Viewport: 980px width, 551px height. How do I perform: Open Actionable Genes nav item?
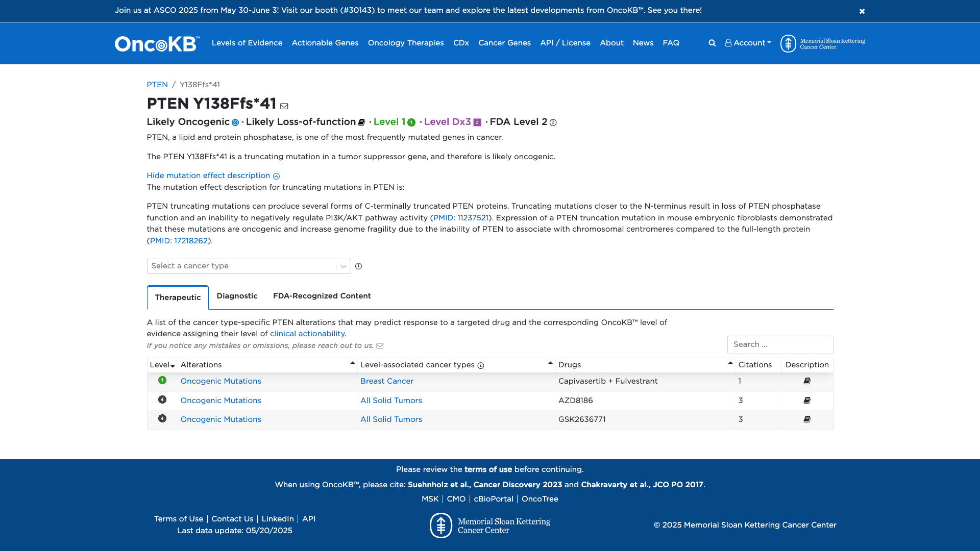click(325, 43)
